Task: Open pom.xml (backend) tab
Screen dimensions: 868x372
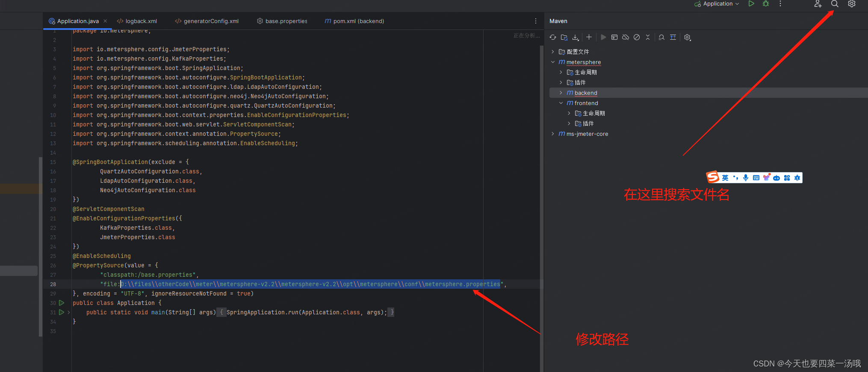Action: coord(354,21)
